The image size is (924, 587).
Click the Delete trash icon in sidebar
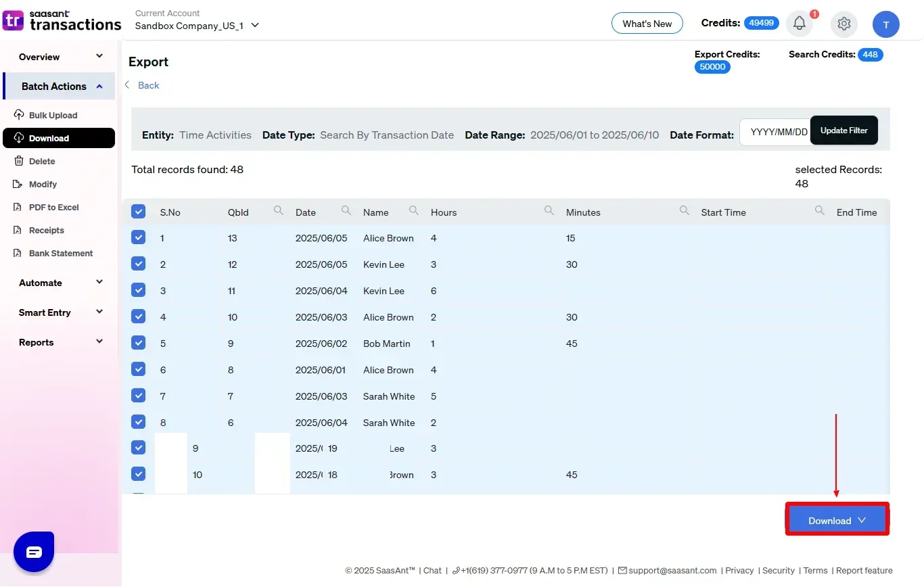[x=19, y=161]
